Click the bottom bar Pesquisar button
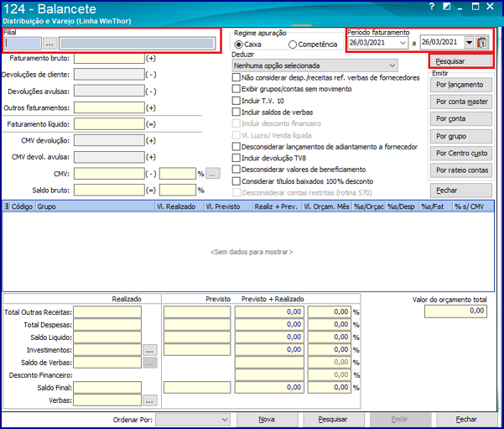This screenshot has width=504, height=429. [x=334, y=419]
